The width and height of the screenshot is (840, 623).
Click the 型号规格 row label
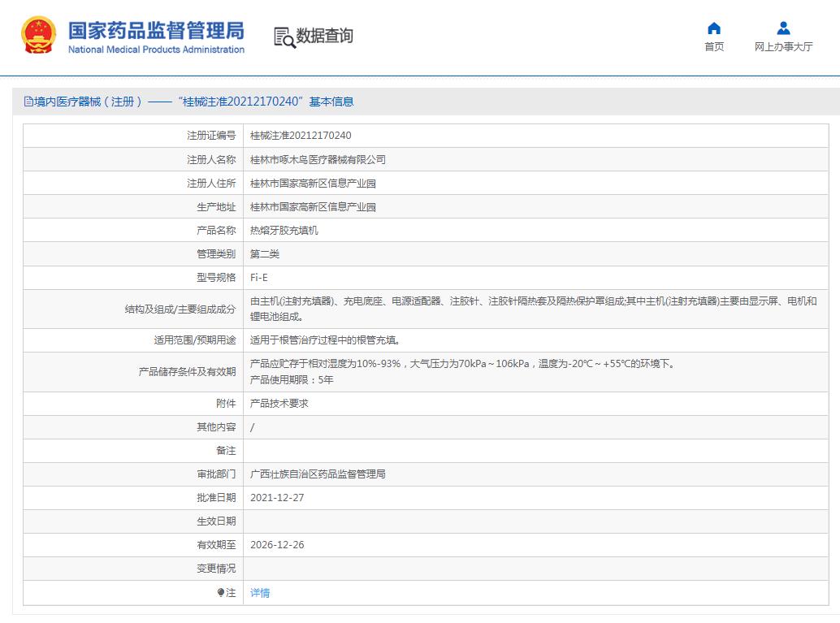click(x=216, y=278)
